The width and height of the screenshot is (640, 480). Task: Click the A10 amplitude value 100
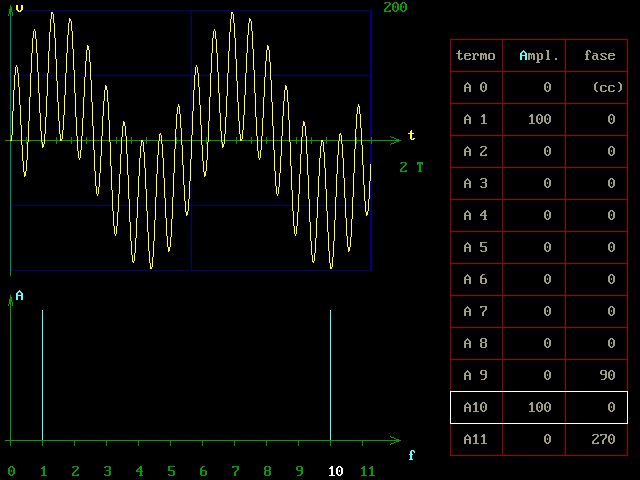click(x=540, y=407)
